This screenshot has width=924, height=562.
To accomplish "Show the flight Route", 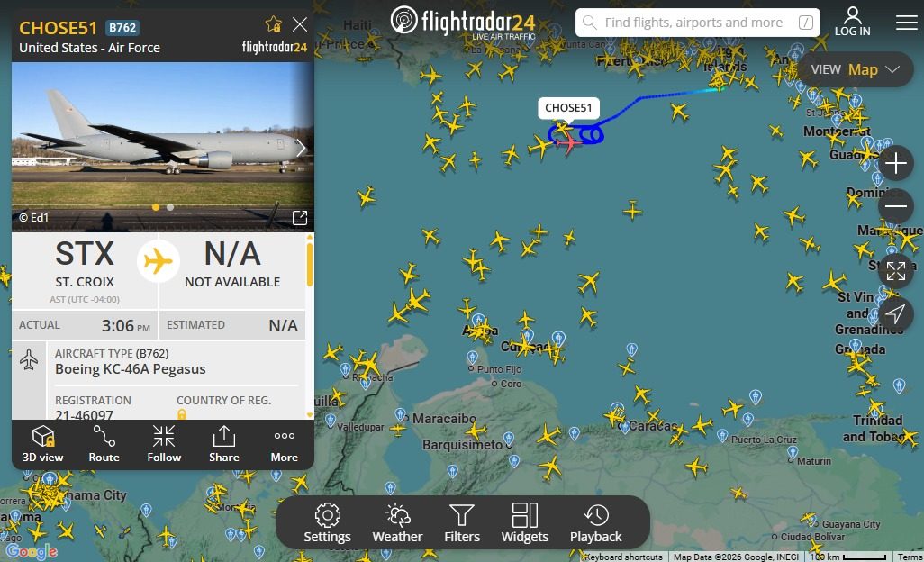I will point(104,444).
